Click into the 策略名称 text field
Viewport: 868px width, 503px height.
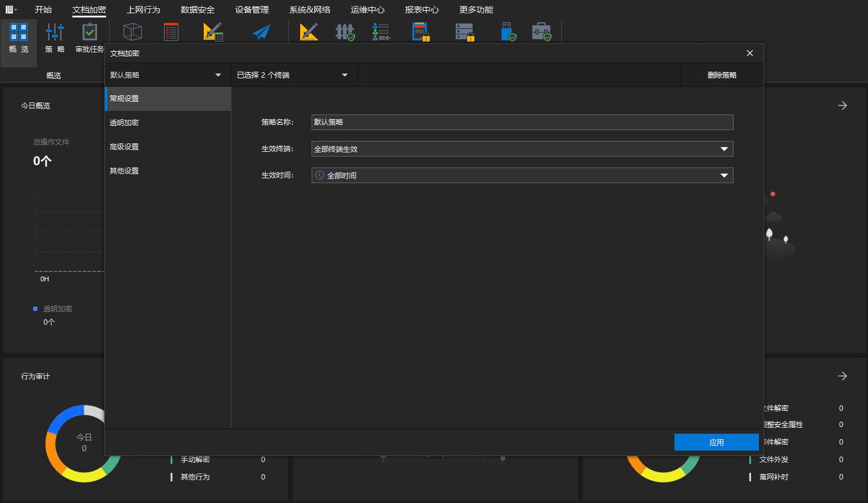[x=523, y=122]
